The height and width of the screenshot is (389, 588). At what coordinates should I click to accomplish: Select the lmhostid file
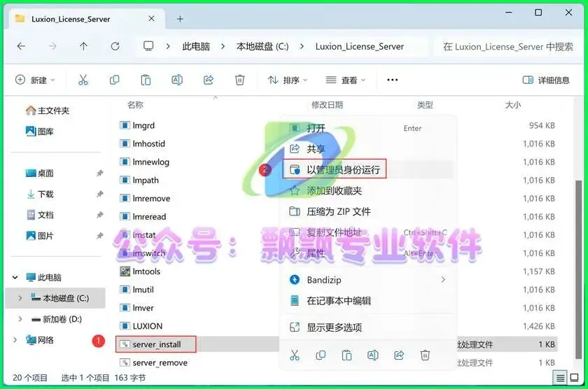(142, 143)
